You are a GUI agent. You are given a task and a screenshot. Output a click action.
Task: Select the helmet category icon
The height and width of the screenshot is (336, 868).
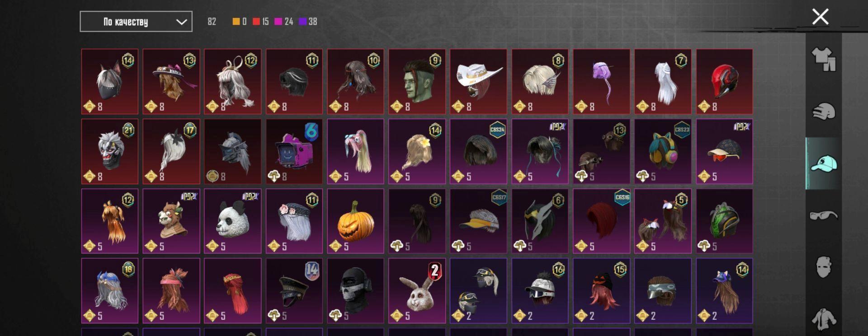[x=824, y=112]
